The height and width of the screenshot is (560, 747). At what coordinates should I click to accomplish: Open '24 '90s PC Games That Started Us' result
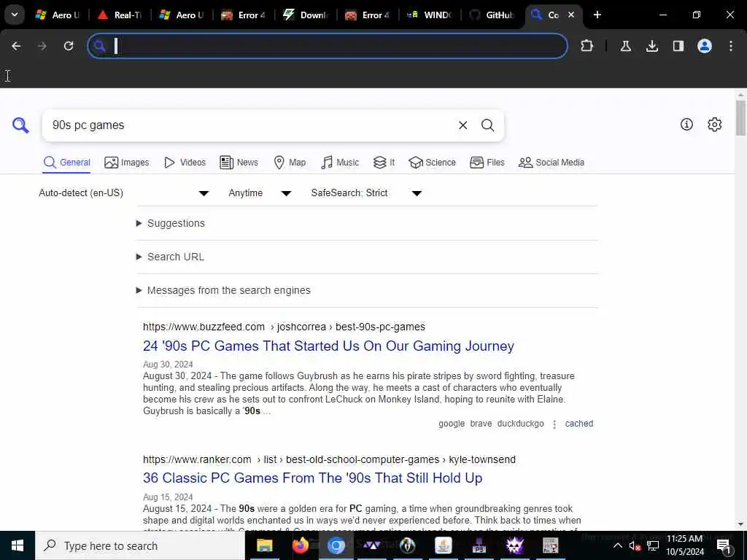(328, 346)
